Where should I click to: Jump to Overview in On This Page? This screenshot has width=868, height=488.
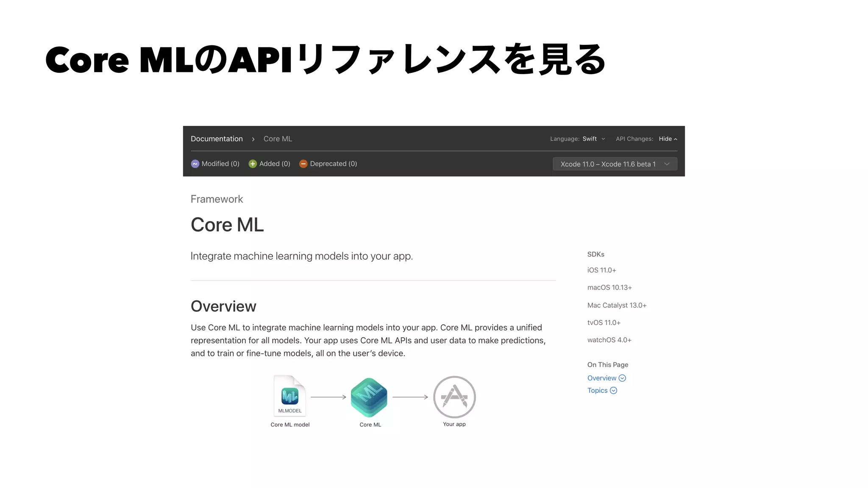(602, 378)
